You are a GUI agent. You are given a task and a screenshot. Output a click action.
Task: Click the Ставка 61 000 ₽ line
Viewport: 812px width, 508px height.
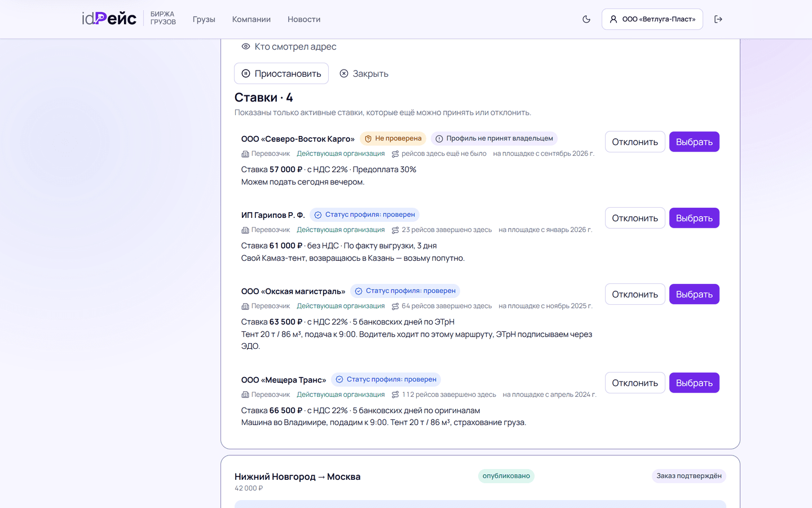[x=339, y=246]
